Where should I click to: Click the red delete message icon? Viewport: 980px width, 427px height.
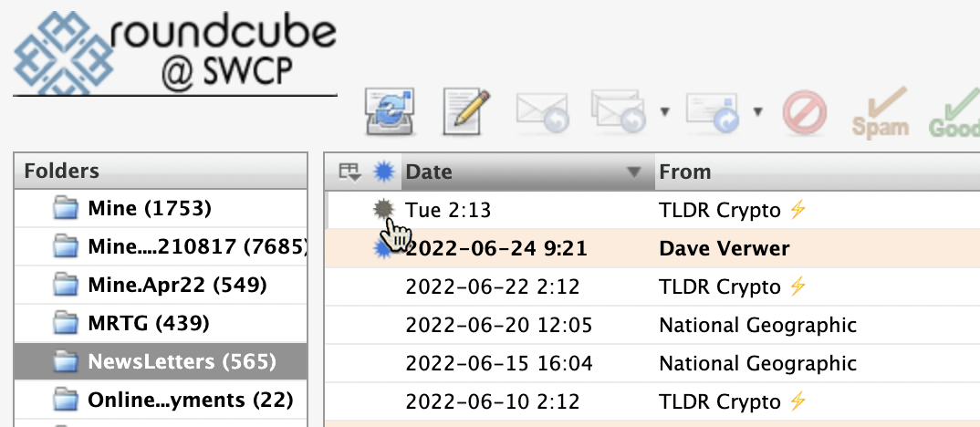pyautogui.click(x=804, y=113)
